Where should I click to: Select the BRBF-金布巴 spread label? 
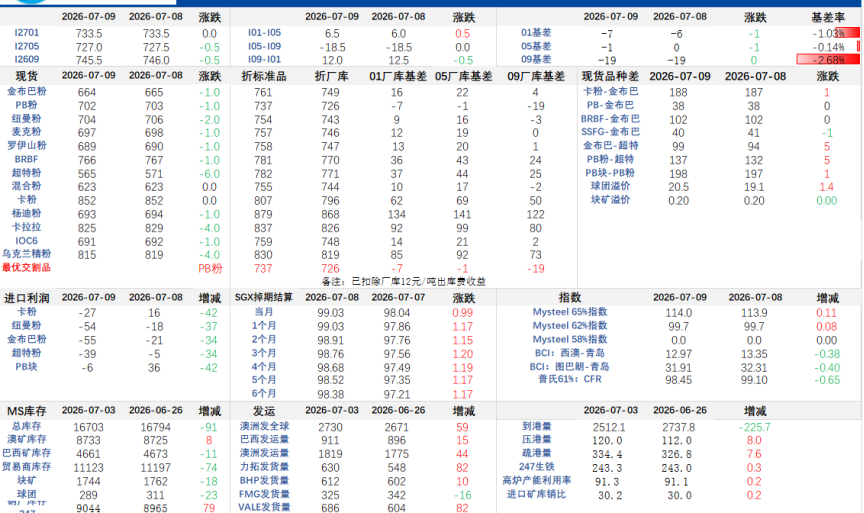(611, 118)
